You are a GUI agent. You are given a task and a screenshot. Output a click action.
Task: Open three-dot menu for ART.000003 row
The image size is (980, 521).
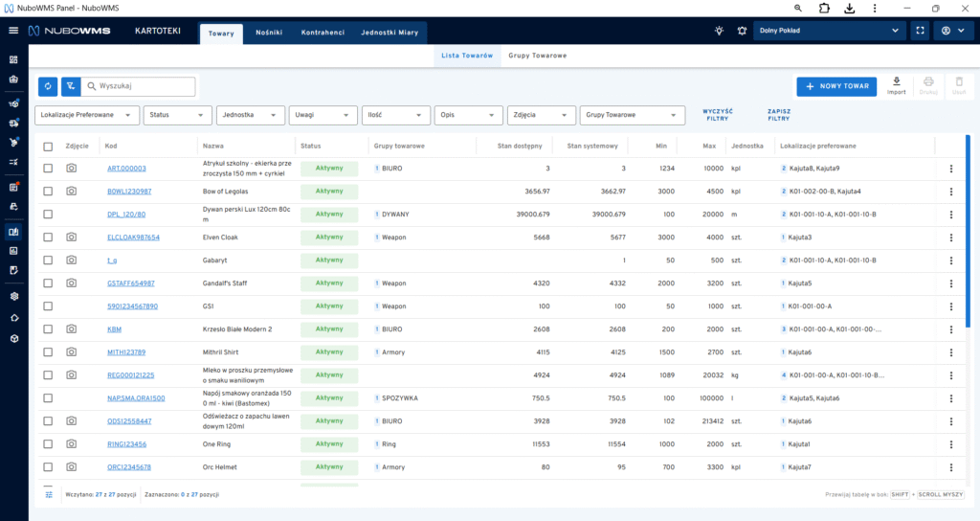point(950,169)
